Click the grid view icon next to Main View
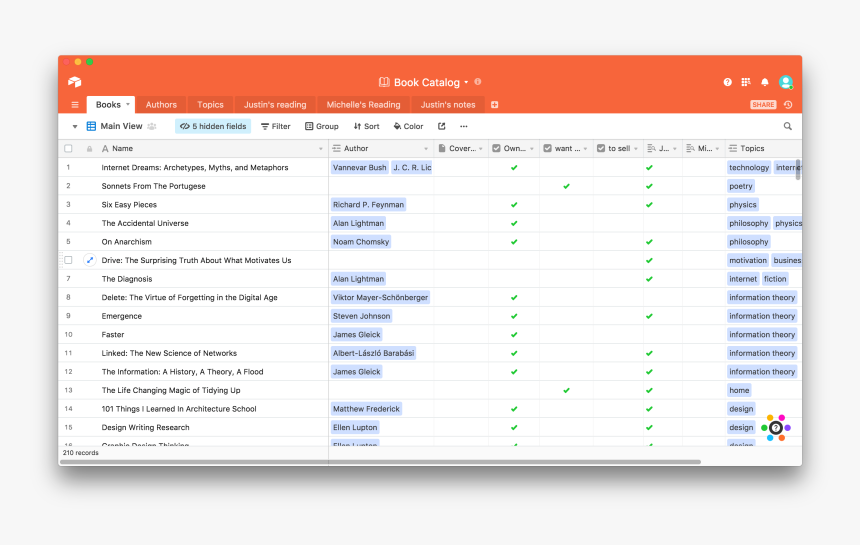Image resolution: width=860 pixels, height=545 pixels. 91,126
